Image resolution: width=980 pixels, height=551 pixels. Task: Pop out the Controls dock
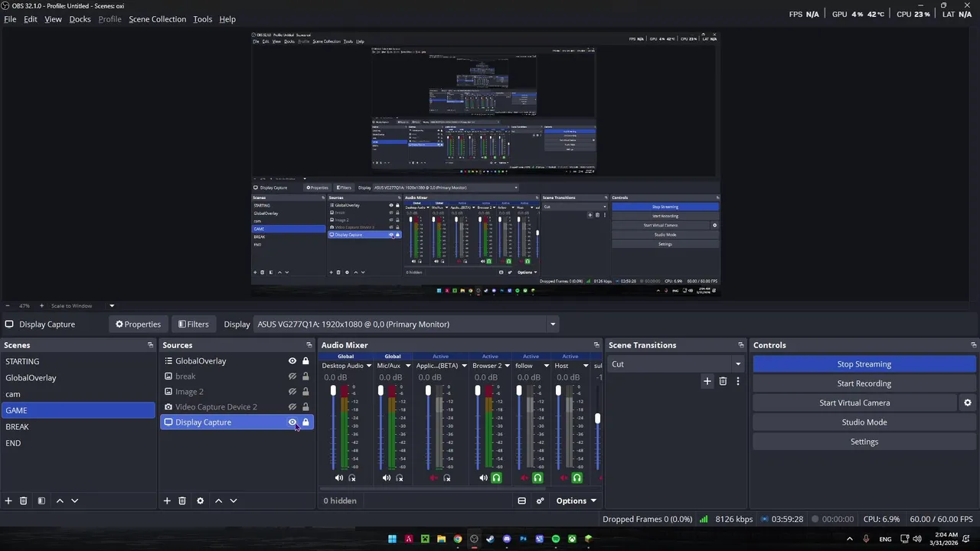click(x=973, y=345)
